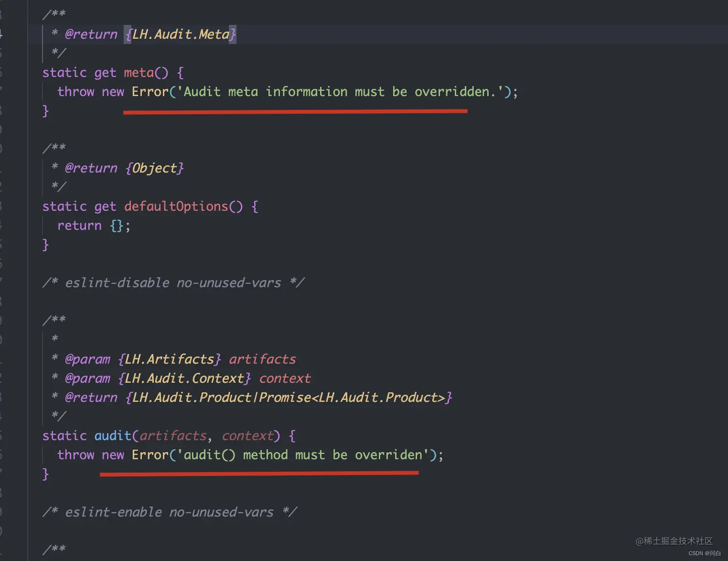This screenshot has width=728, height=561.
Task: Click the 'Audit meta information must be overridden.' string
Action: 340,91
